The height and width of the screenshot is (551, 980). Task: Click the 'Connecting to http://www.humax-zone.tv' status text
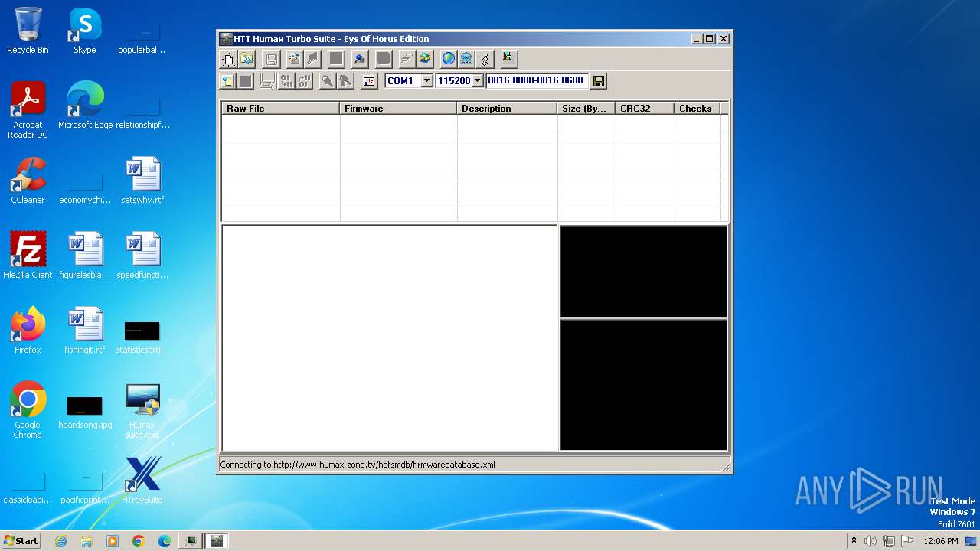[x=358, y=465]
